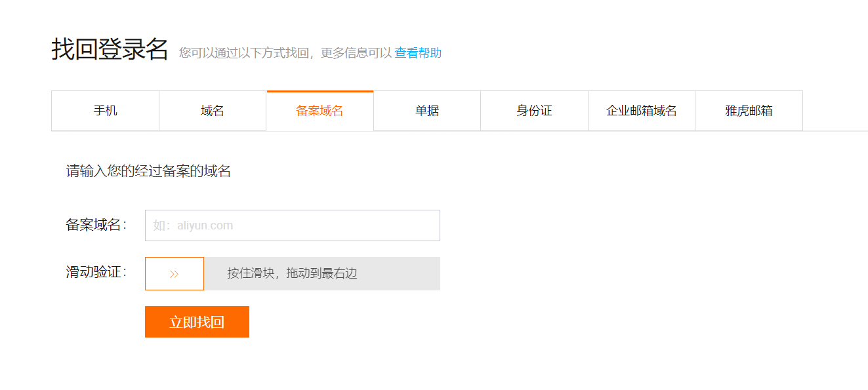Click the 按住滑块，拖动到最右边 hint text
The width and height of the screenshot is (868, 390).
pyautogui.click(x=292, y=273)
